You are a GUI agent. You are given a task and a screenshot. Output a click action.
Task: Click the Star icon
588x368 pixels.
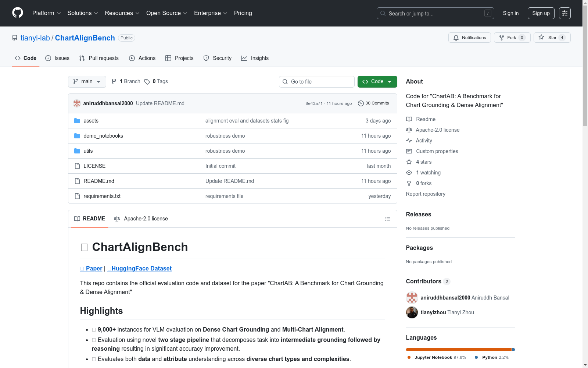pos(541,37)
